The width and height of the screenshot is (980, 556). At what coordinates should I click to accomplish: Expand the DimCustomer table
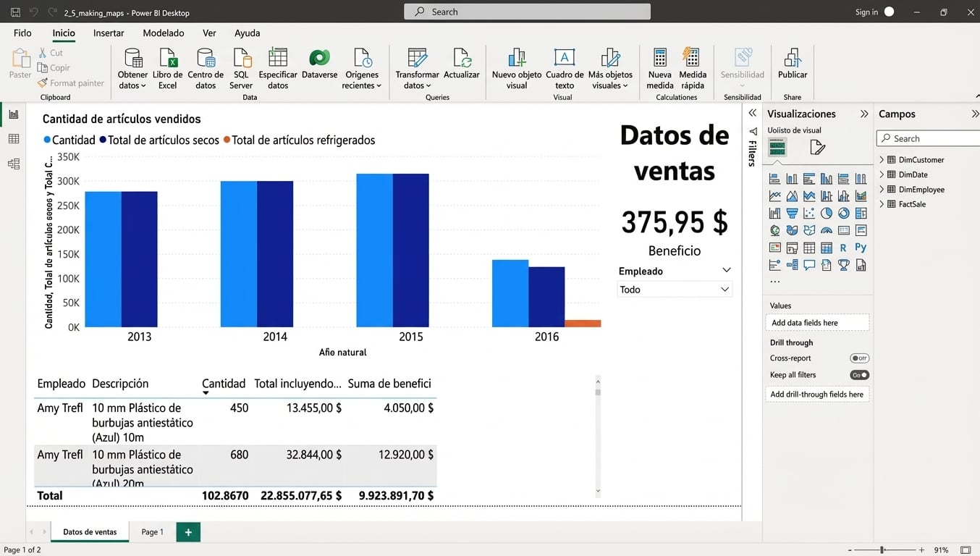(882, 159)
